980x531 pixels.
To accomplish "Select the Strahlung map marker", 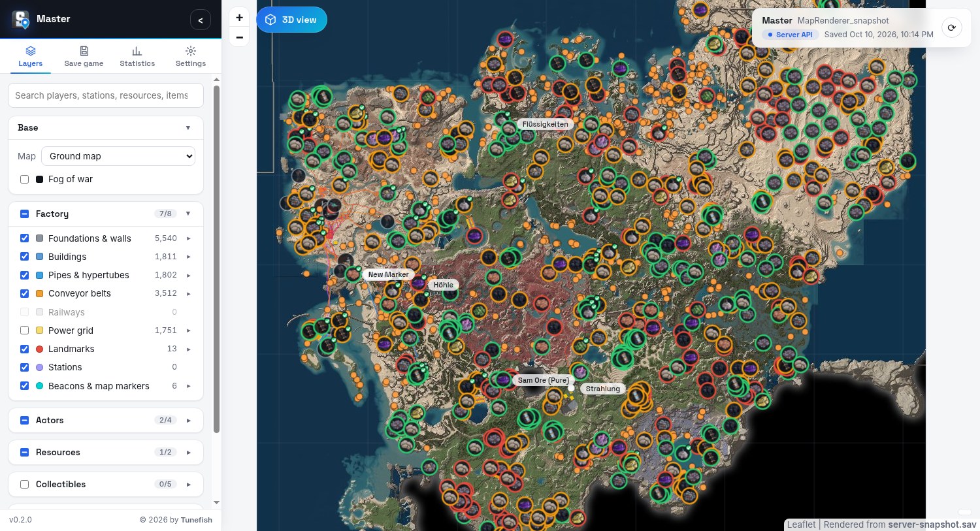I will pyautogui.click(x=603, y=389).
